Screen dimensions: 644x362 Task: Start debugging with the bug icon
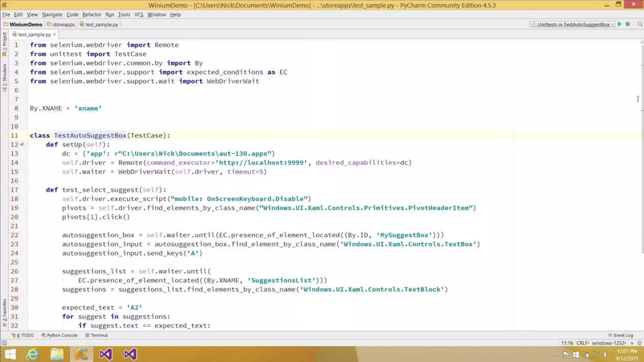[628, 24]
